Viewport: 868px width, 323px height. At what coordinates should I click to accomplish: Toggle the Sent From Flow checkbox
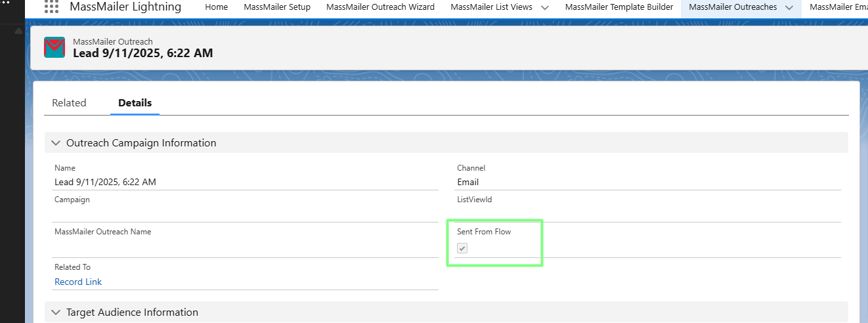(462, 248)
